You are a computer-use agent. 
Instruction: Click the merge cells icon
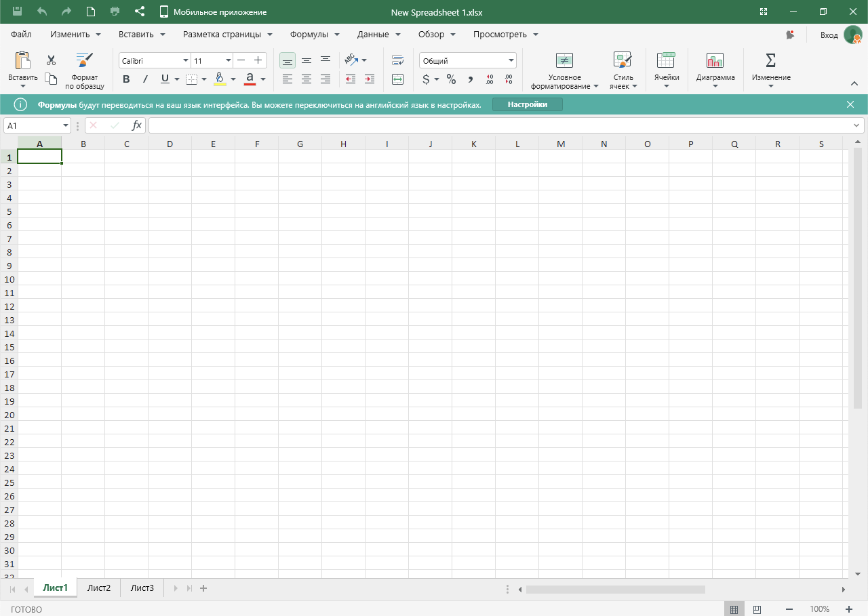pos(398,79)
